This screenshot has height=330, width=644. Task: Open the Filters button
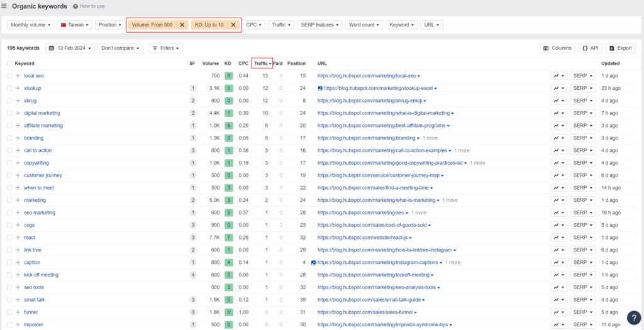[x=165, y=48]
